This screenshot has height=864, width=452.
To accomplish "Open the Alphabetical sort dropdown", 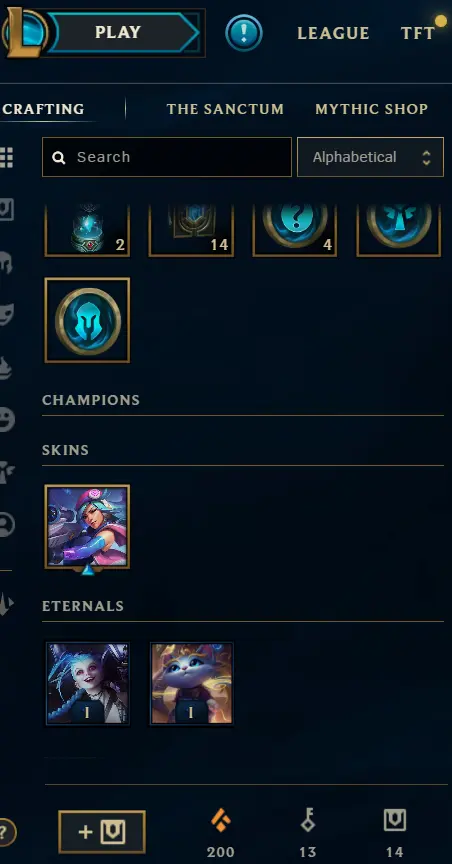I will [370, 157].
